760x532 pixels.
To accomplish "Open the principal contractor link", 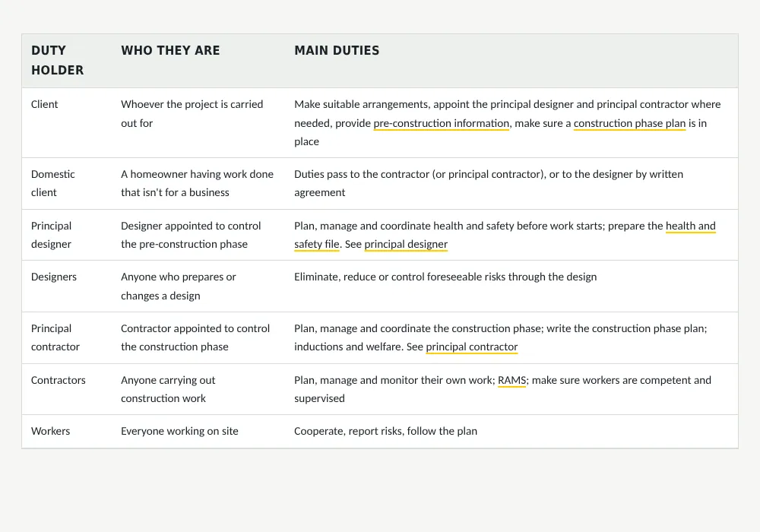I will point(472,347).
